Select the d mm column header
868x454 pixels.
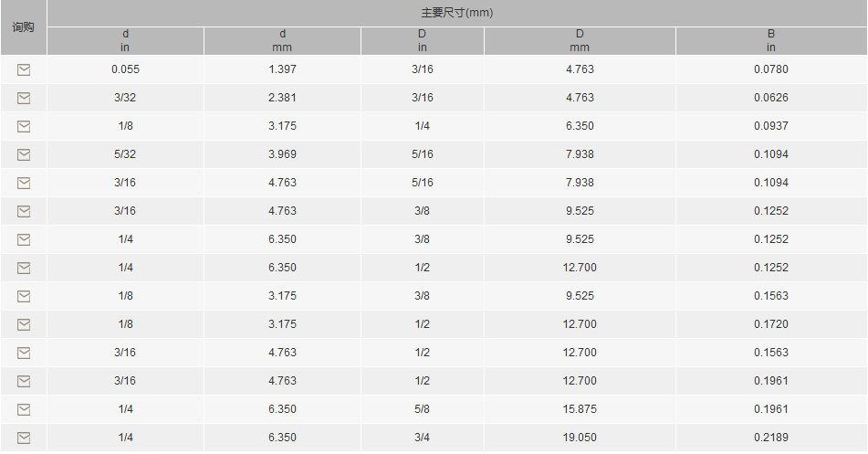point(282,41)
